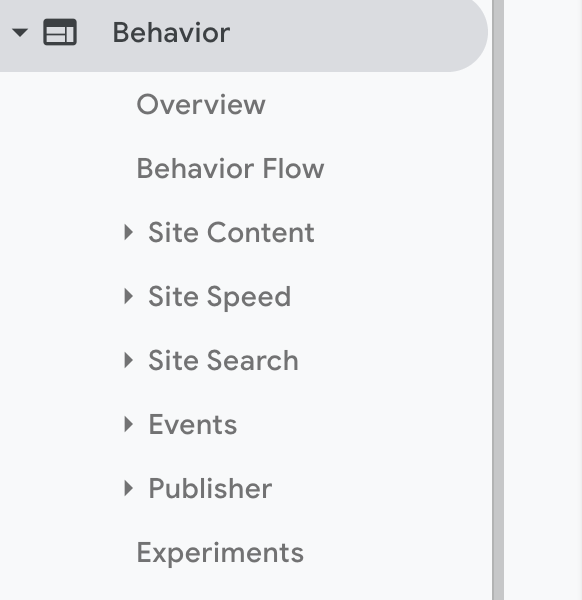Expand the Publisher triangle
This screenshot has width=582, height=600.
coord(129,488)
